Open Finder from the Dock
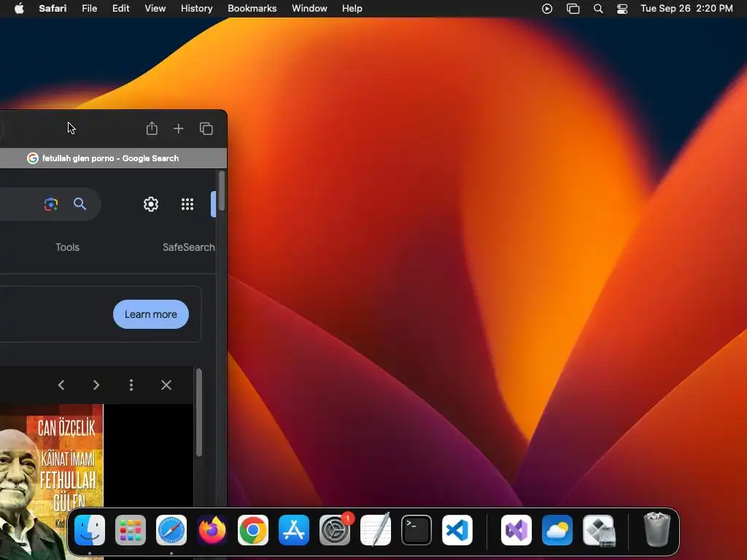Viewport: 747px width, 560px height. (x=90, y=530)
